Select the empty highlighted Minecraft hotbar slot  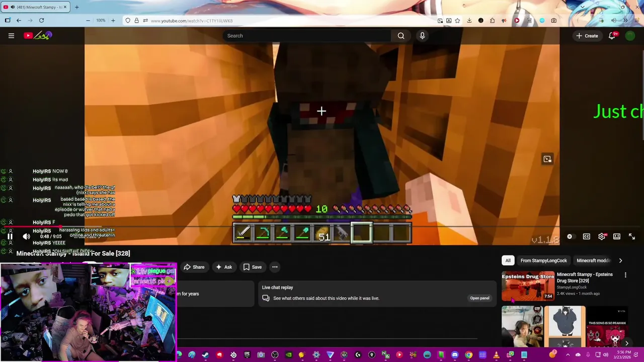pos(362,233)
